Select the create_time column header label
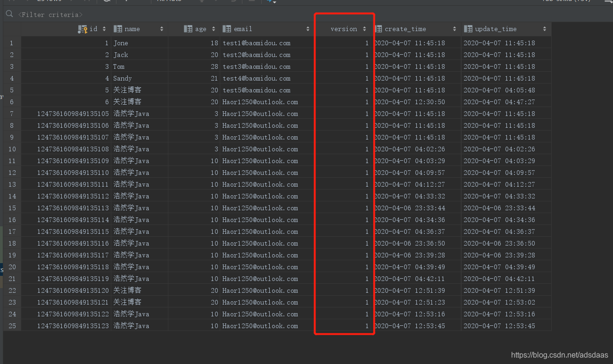Image resolution: width=613 pixels, height=364 pixels. [405, 29]
